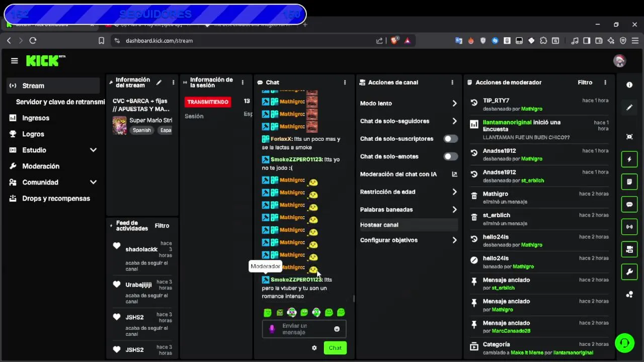Click the trash icon beside Mathigro deleted message
The height and width of the screenshot is (362, 644).
point(474,196)
